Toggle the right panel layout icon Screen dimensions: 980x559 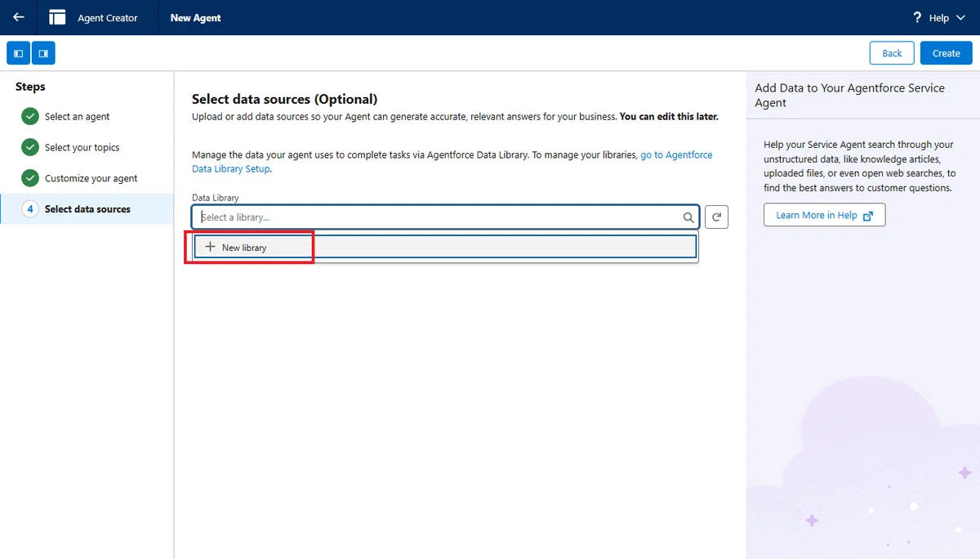[43, 53]
